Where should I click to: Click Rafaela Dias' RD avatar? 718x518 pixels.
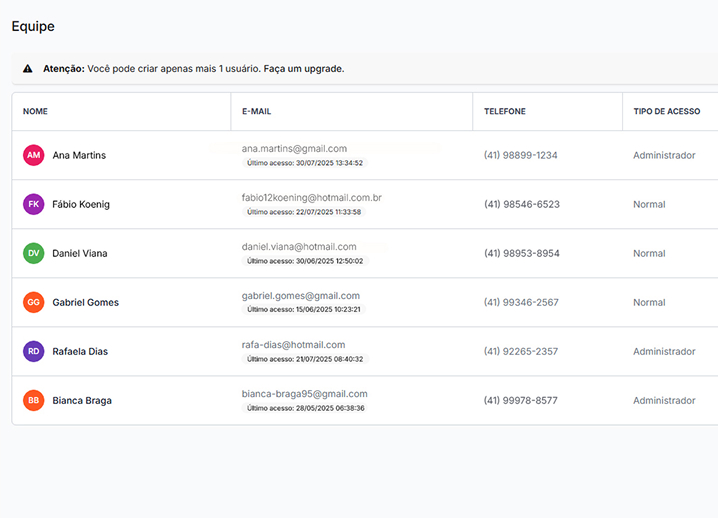pyautogui.click(x=34, y=351)
